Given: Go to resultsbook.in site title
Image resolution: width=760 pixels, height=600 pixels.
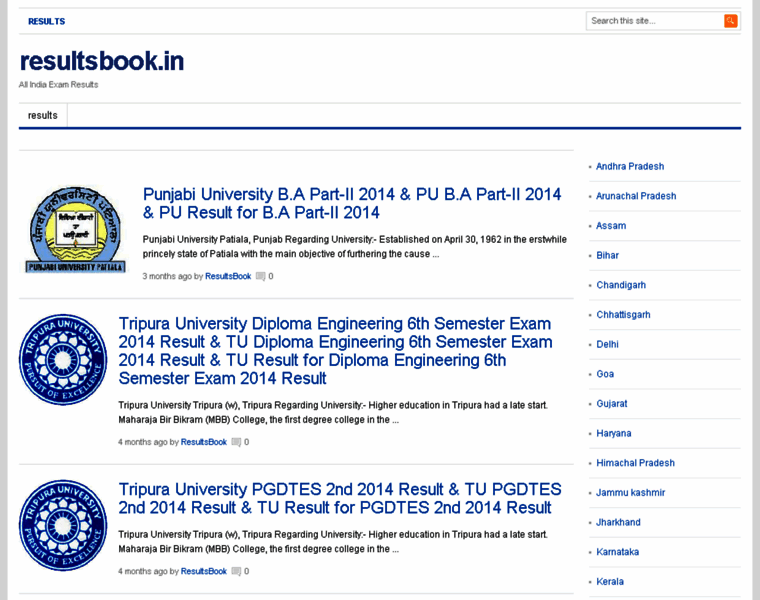Looking at the screenshot, I should click(102, 61).
